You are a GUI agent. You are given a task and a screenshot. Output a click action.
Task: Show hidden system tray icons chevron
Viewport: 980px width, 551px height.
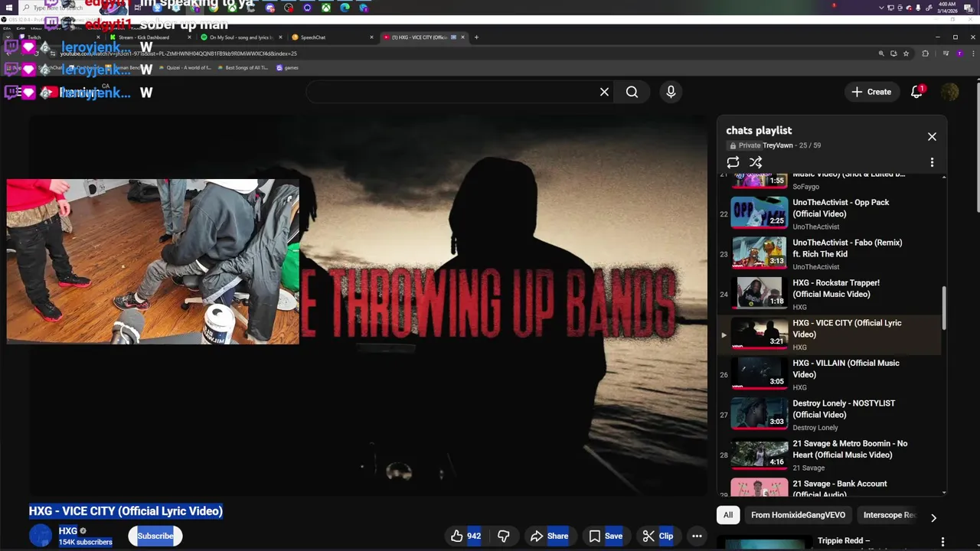click(x=883, y=8)
